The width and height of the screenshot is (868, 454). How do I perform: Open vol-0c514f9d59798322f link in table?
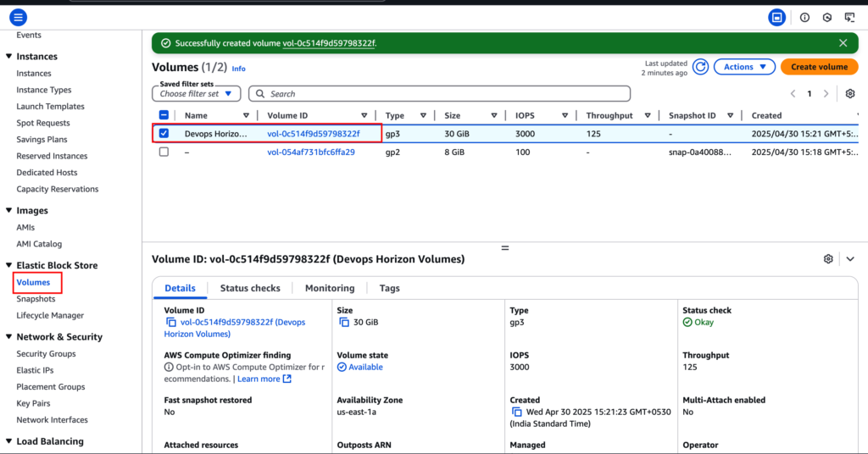click(314, 134)
